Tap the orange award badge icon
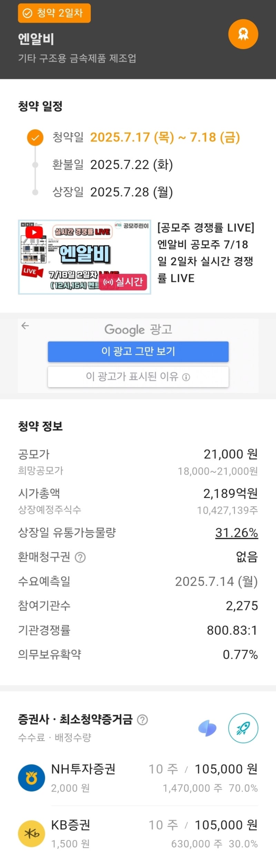The image size is (276, 868). click(243, 34)
